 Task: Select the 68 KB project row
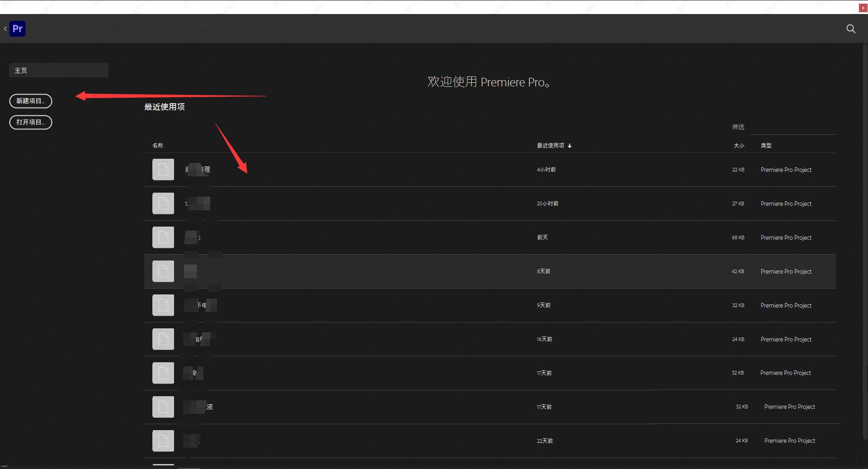click(x=490, y=237)
